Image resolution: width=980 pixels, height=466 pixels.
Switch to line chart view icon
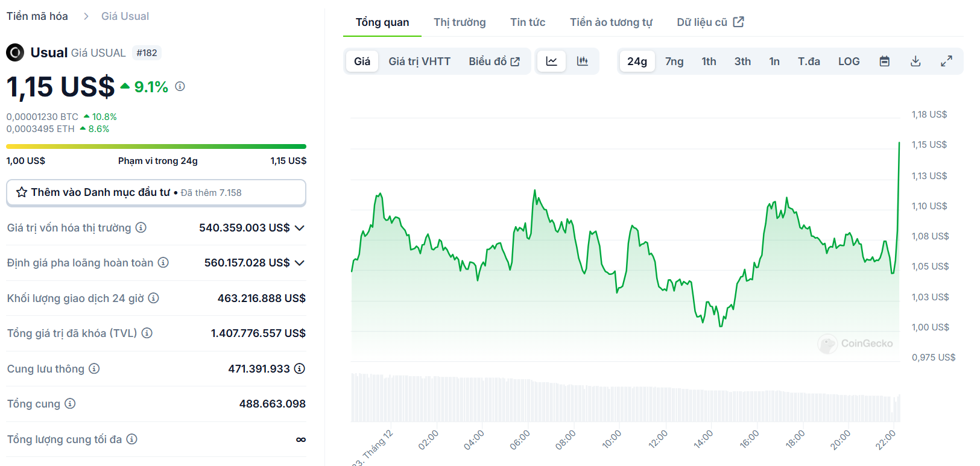(552, 61)
